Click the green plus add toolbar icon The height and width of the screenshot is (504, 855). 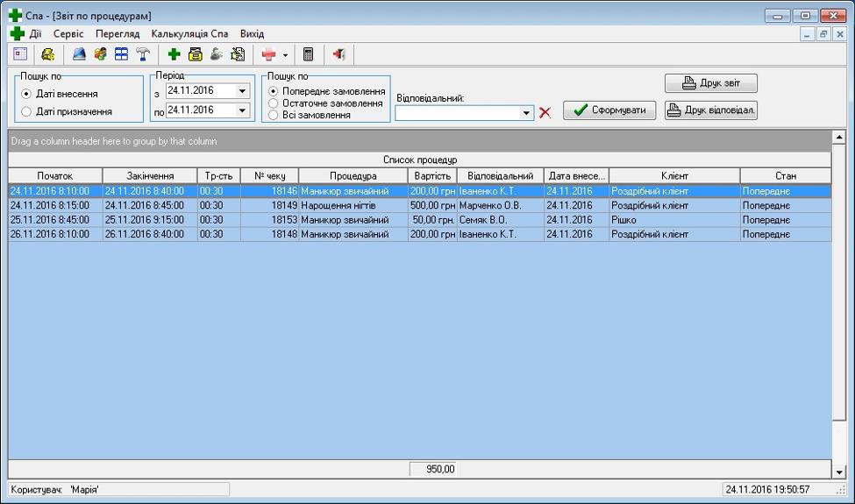tap(174, 54)
